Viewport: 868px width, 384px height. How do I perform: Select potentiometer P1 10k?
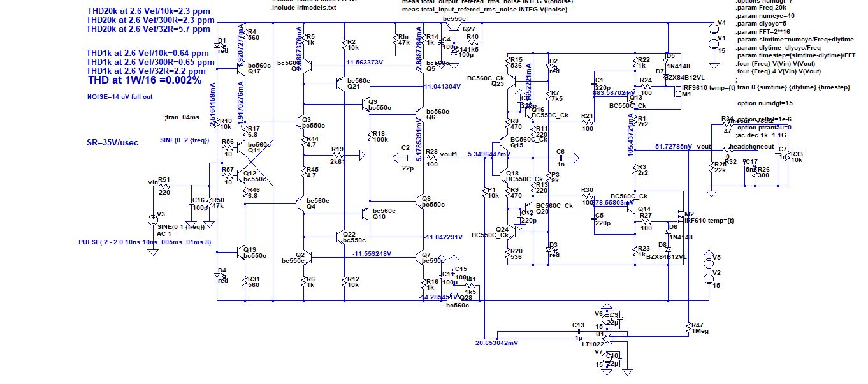484,193
